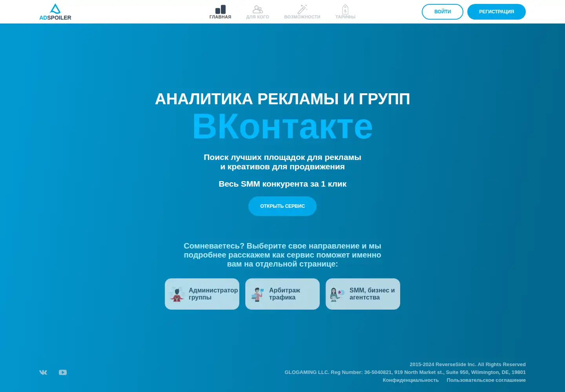
Task: Select the SMM, бизнес и агентства card text
Action: (372, 294)
